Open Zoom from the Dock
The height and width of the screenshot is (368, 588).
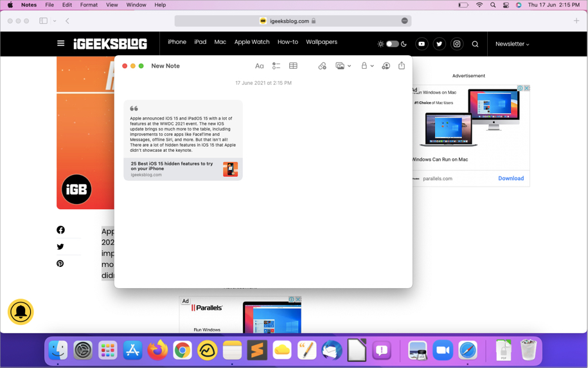click(443, 351)
